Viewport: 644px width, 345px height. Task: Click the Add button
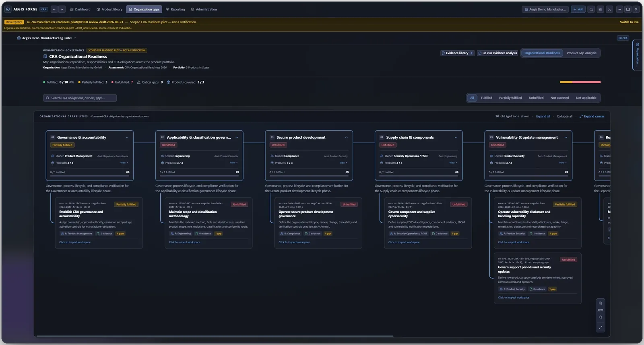tap(578, 9)
